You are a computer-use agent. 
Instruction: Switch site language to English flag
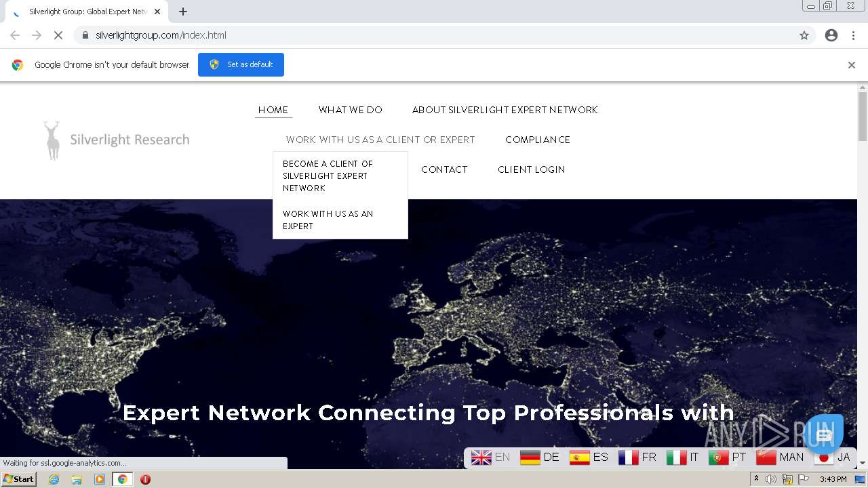click(481, 457)
